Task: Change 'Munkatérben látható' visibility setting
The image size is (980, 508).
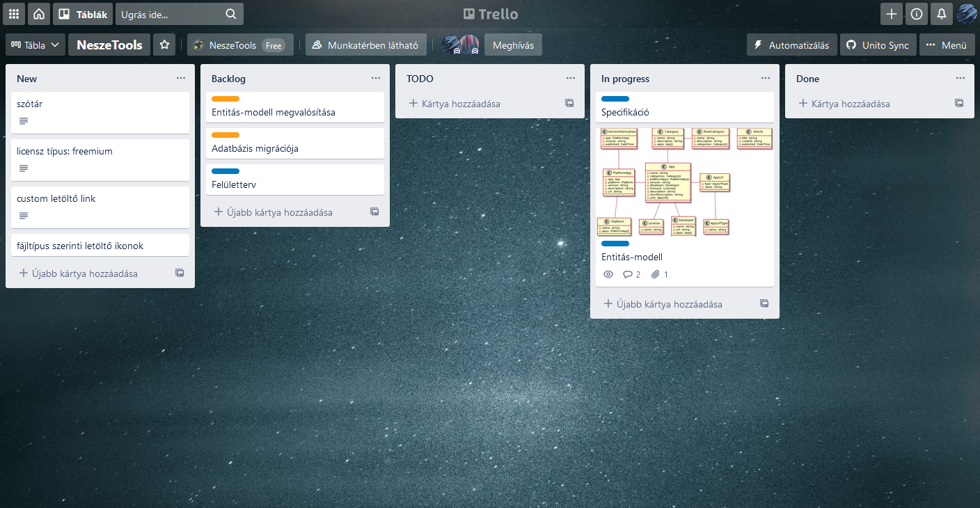Action: (x=365, y=45)
